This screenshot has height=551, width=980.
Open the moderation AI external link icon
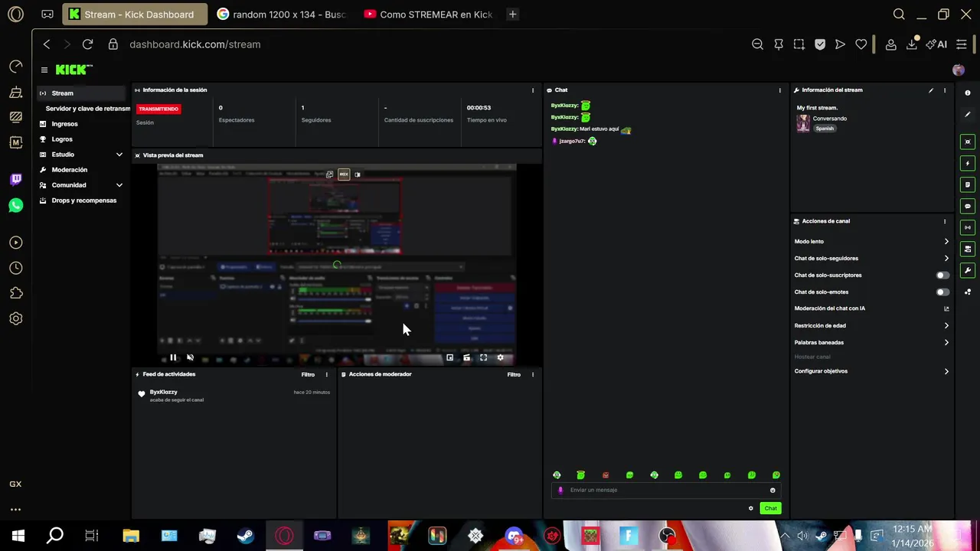pyautogui.click(x=946, y=308)
